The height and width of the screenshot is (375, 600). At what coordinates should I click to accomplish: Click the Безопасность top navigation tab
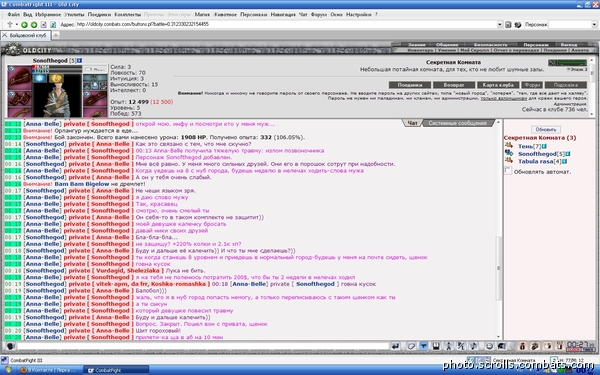491,45
